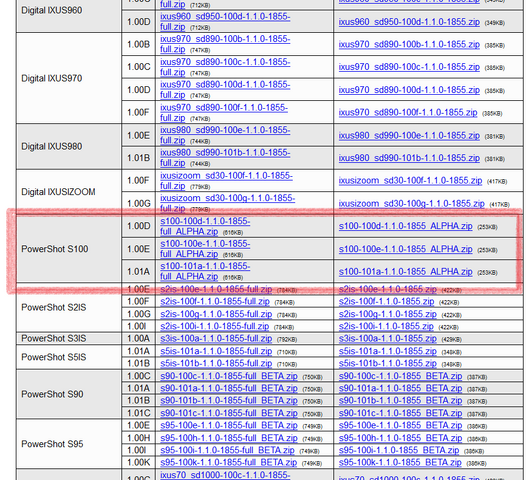This screenshot has width=526, height=480.
Task: Select the PowerShot S100 camera name cell
Action: (69, 249)
